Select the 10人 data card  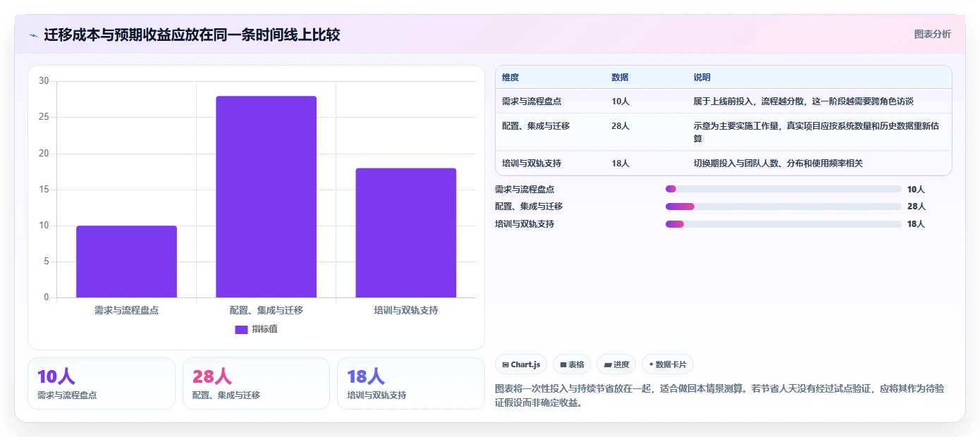(x=102, y=383)
